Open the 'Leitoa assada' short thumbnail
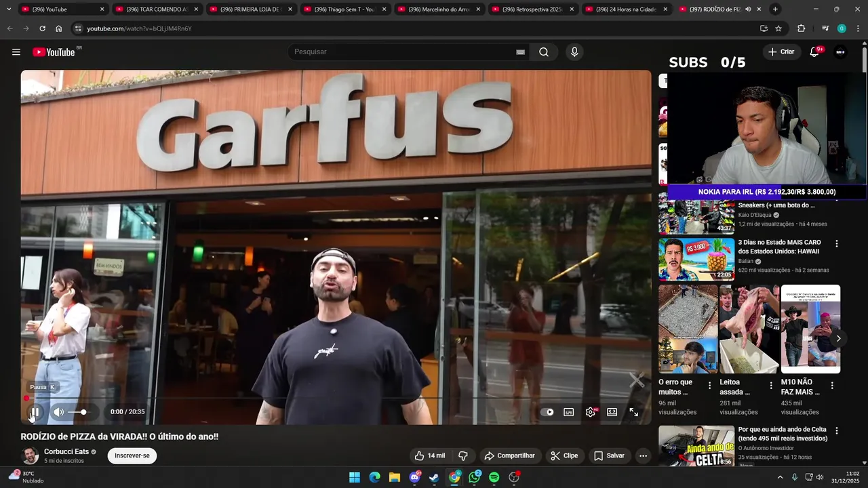Viewport: 868px width, 488px height. tap(749, 329)
